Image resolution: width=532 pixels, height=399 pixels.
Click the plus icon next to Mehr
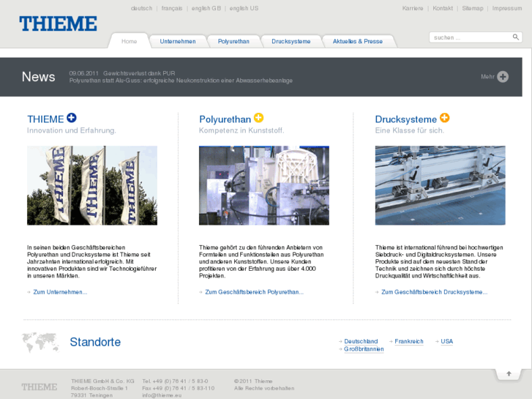503,77
